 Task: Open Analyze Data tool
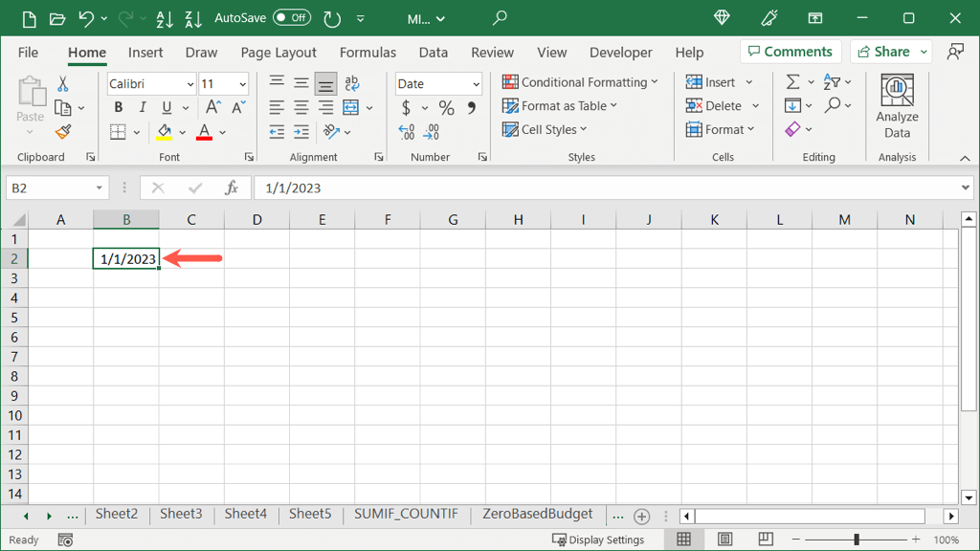pos(897,106)
